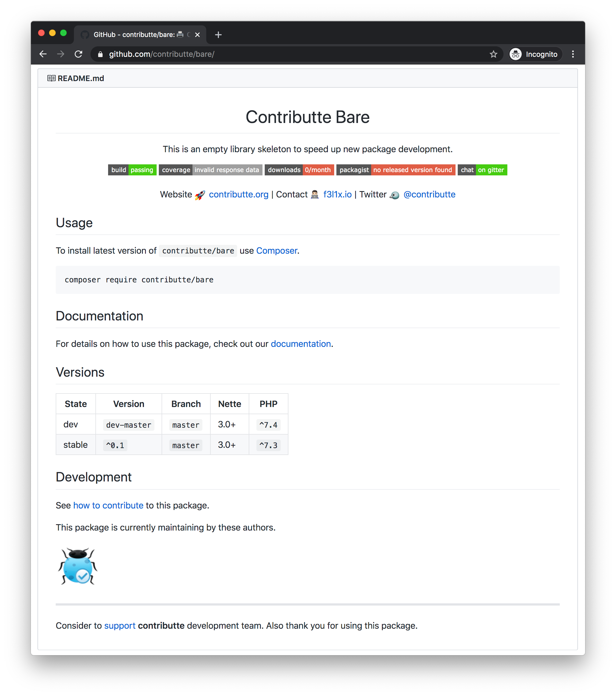Viewport: 616px width, 696px height.
Task: Go back with the browser back arrow
Action: [43, 54]
